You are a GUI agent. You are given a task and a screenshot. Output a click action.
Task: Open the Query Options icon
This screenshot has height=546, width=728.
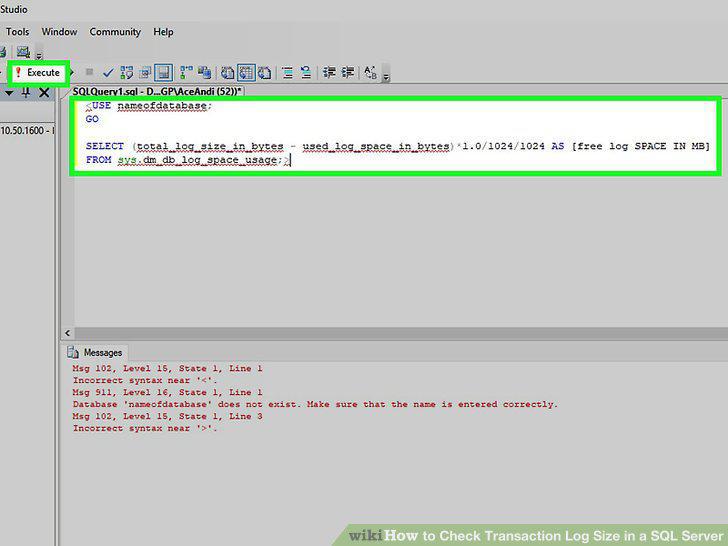coord(145,73)
